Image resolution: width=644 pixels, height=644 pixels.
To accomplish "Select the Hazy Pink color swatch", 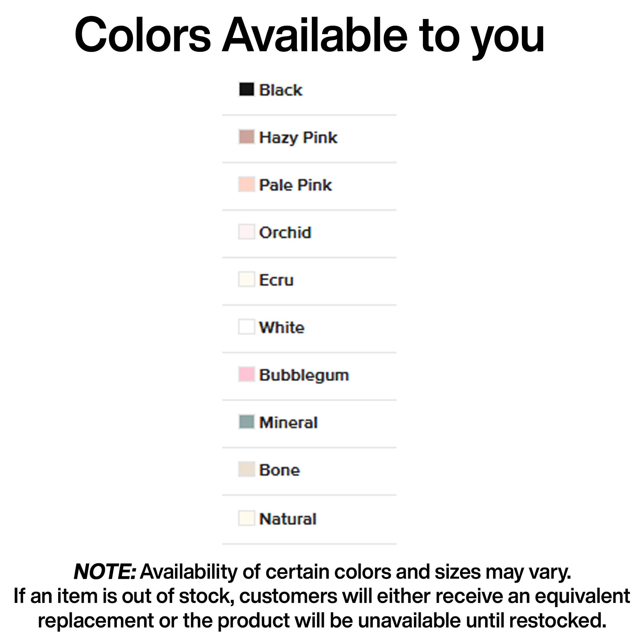I will pos(246,137).
